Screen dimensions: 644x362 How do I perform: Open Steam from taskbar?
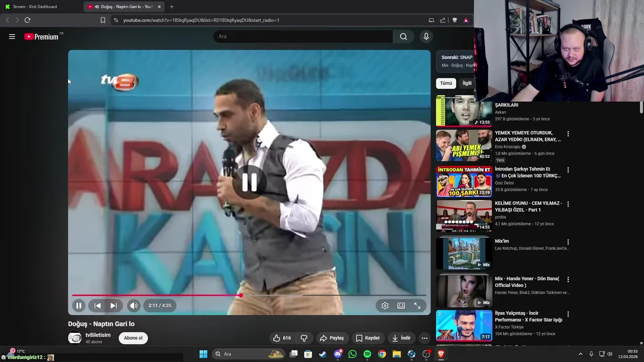point(323,354)
